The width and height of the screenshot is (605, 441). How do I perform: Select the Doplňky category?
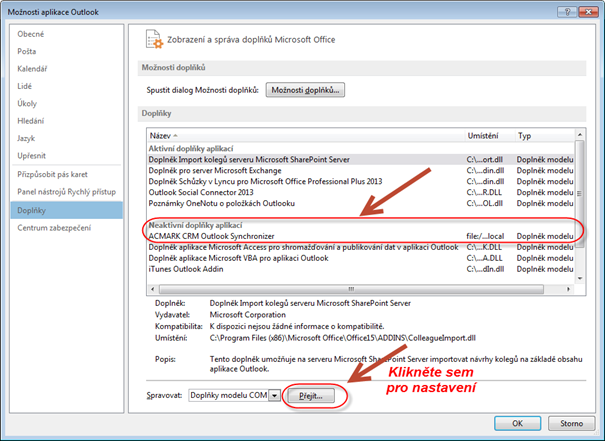pyautogui.click(x=66, y=210)
